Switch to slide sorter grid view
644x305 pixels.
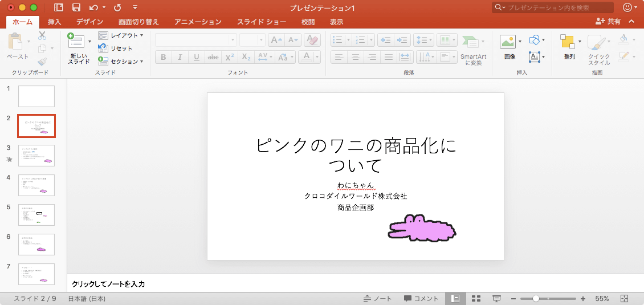click(x=476, y=299)
